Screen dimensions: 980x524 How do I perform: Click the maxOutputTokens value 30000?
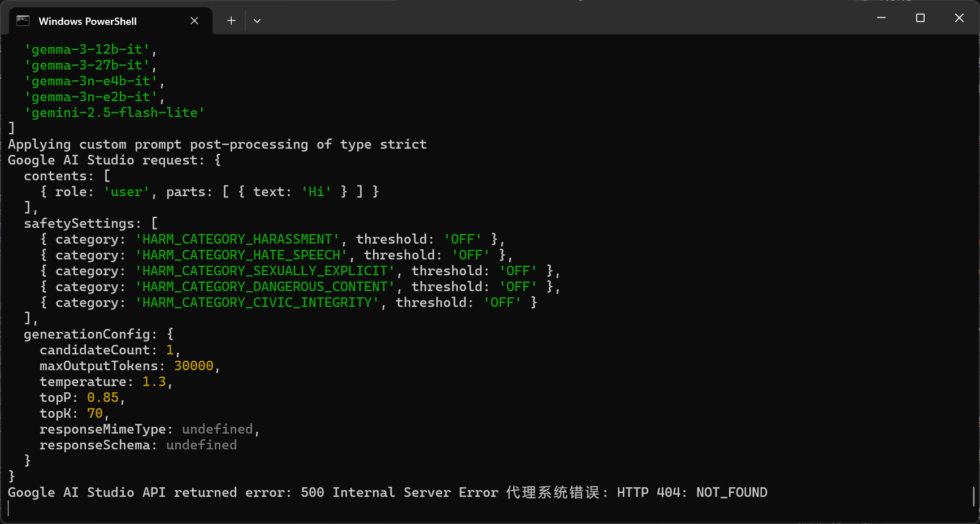pyautogui.click(x=194, y=366)
